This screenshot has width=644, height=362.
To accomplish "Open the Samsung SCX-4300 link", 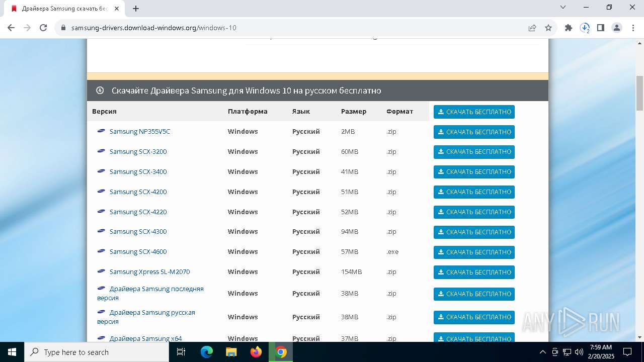I will (x=138, y=231).
